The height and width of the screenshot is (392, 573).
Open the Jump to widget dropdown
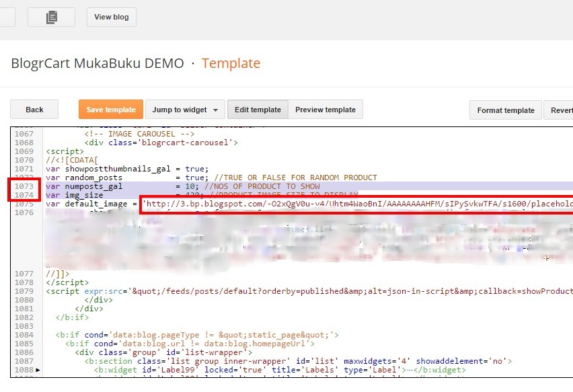coord(185,110)
